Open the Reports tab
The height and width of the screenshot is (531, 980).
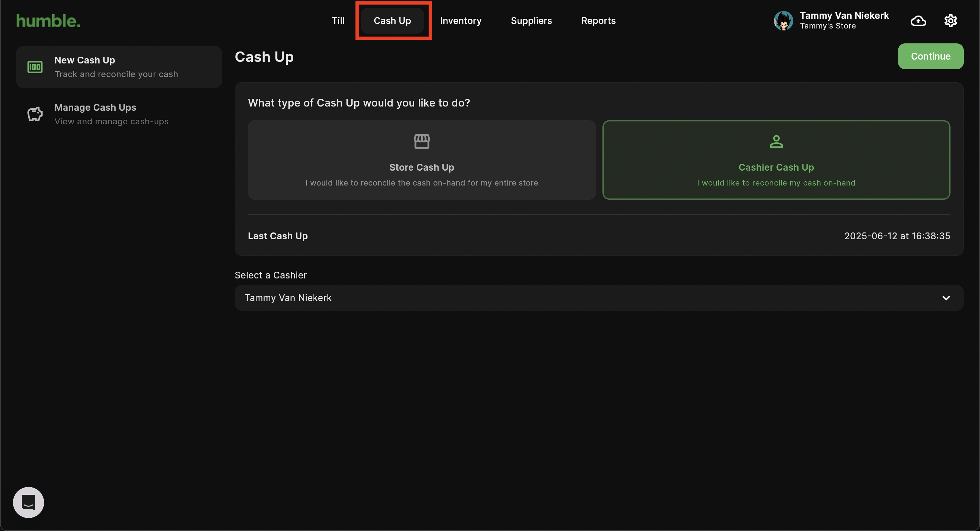(x=598, y=20)
